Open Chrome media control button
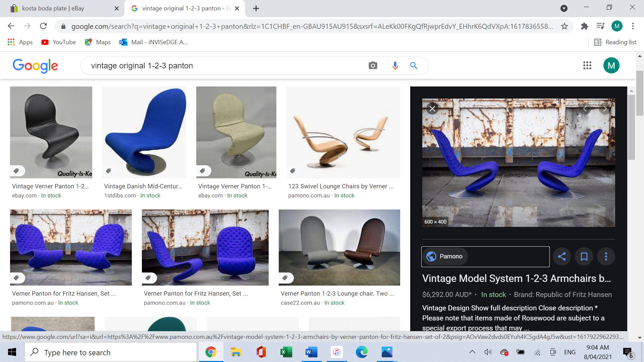The width and height of the screenshot is (644, 362). coord(600,26)
